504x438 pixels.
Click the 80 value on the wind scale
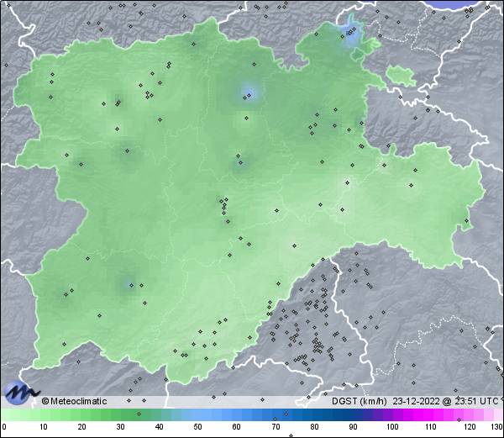coord(314,427)
